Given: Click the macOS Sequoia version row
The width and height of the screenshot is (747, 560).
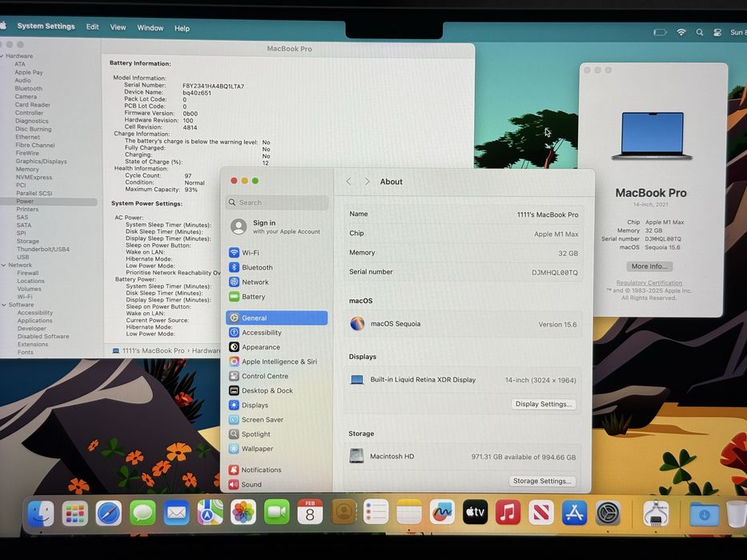Looking at the screenshot, I should (x=463, y=324).
